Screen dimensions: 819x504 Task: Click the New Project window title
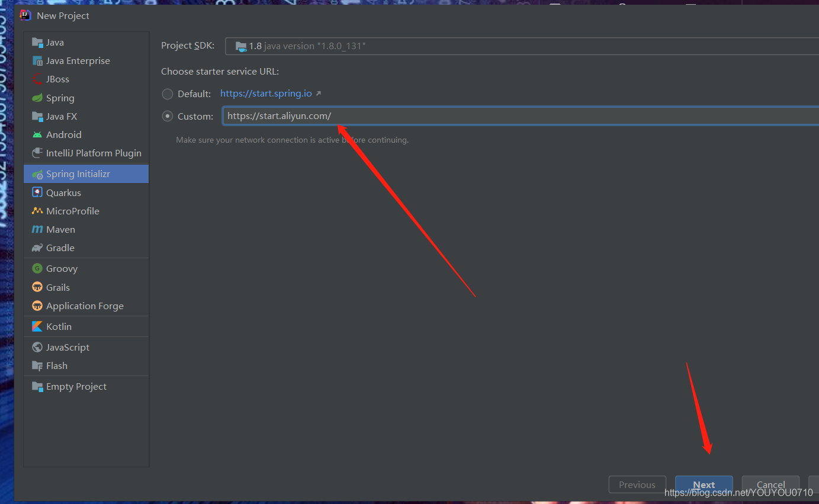(63, 16)
